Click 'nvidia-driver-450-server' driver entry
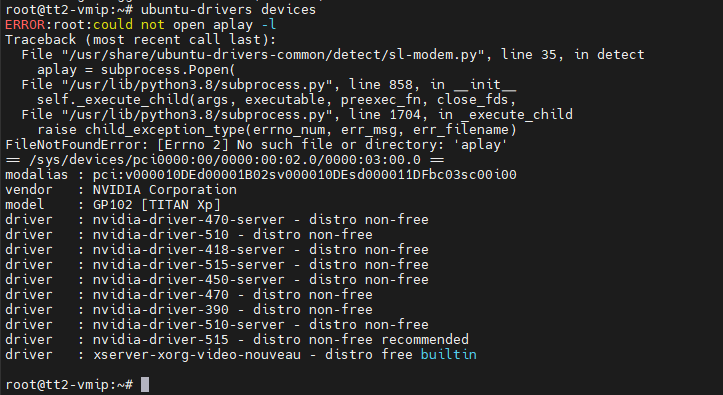This screenshot has height=395, width=723. [x=217, y=279]
